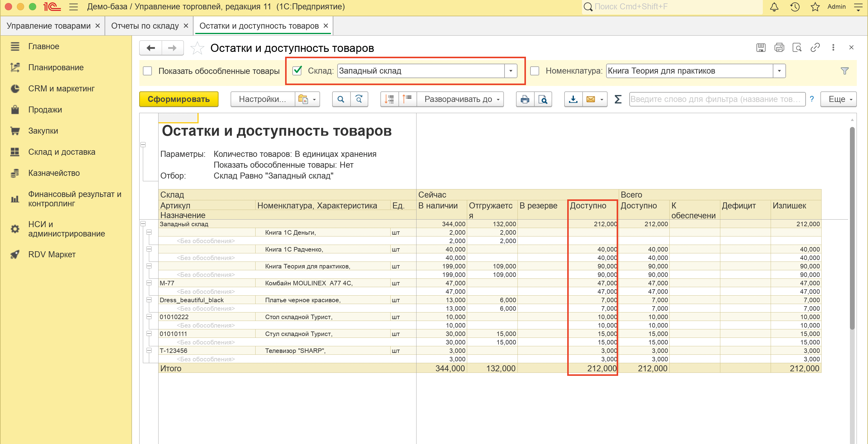Open 'Продажи' section in sidebar
Screen dimensions: 868x444
coord(45,109)
